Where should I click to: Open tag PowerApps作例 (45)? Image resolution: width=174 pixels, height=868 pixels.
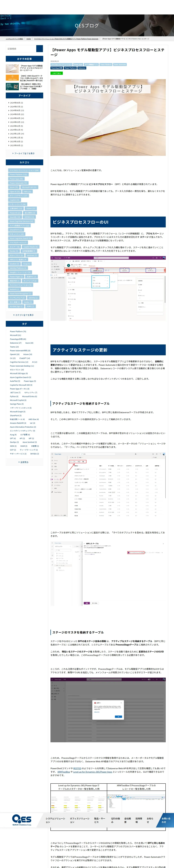[18, 339]
